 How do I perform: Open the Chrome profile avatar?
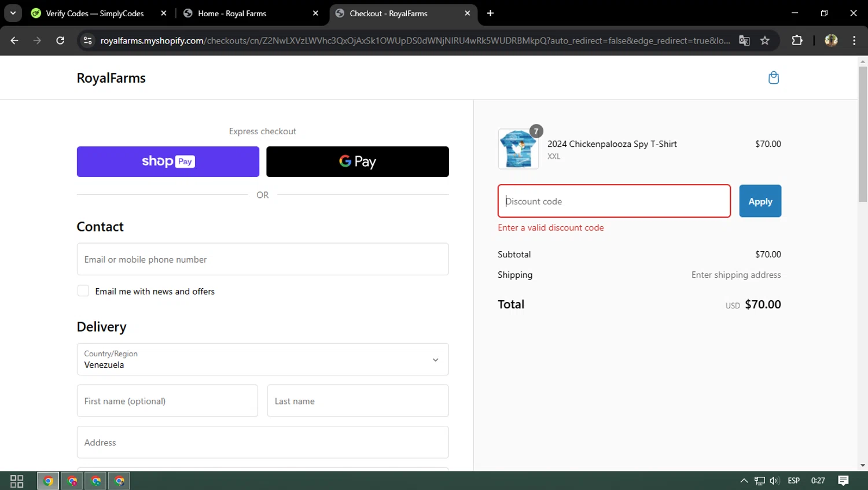coord(831,40)
